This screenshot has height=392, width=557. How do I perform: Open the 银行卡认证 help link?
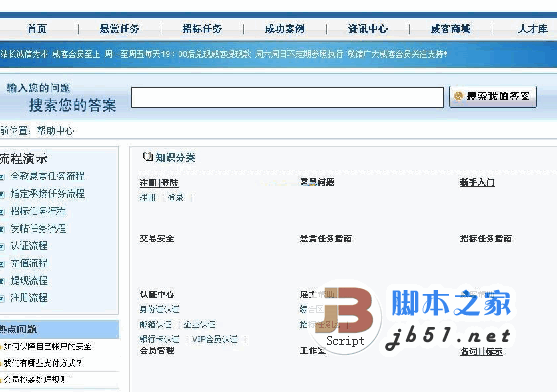coord(159,339)
